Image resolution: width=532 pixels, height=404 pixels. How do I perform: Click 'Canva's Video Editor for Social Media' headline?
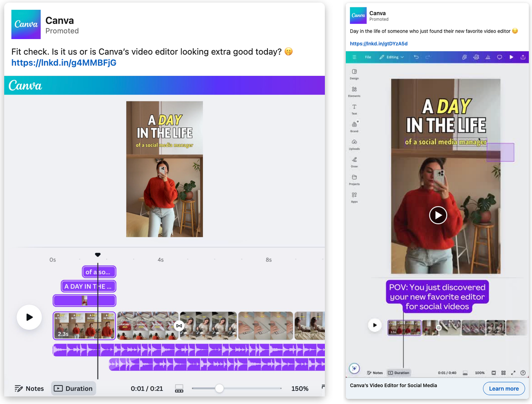[393, 385]
